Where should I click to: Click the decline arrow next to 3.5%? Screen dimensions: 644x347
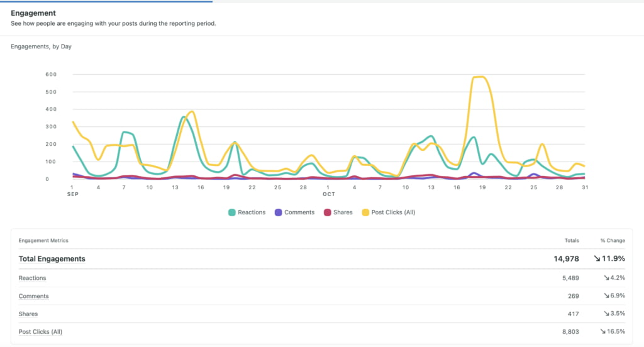tap(605, 314)
